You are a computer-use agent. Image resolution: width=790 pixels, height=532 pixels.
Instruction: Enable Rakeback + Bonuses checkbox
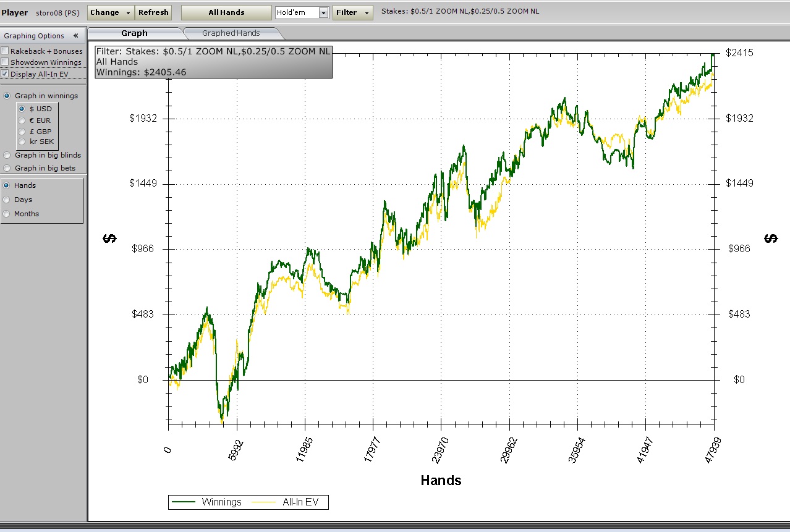pos(5,51)
